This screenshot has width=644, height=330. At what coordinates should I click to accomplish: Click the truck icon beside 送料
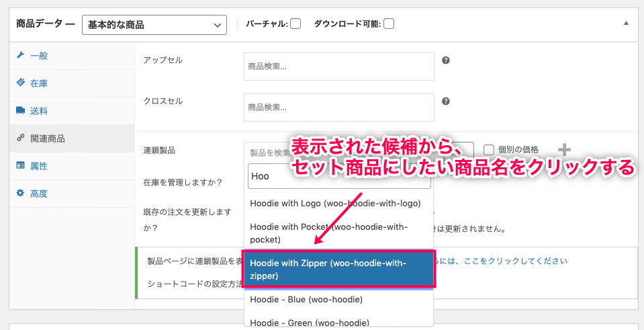pyautogui.click(x=20, y=110)
